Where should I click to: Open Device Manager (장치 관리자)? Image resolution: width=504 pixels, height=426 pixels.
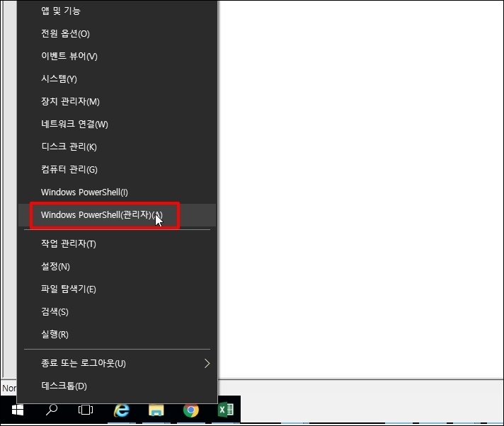[117, 101]
